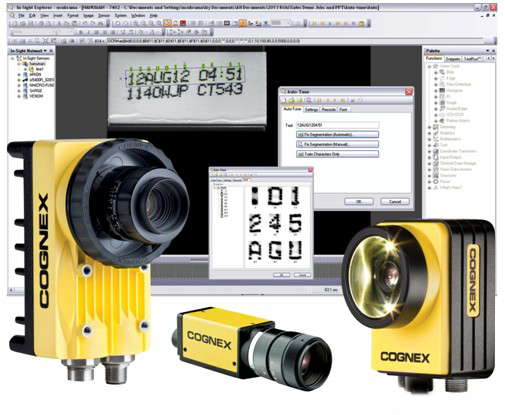Viewport: 505px width, 415px height.
Task: Select the Blob tool in Palette
Action: (450, 72)
